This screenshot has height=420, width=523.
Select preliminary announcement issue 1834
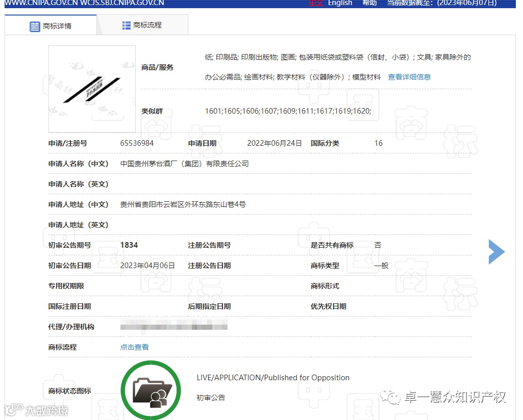129,245
